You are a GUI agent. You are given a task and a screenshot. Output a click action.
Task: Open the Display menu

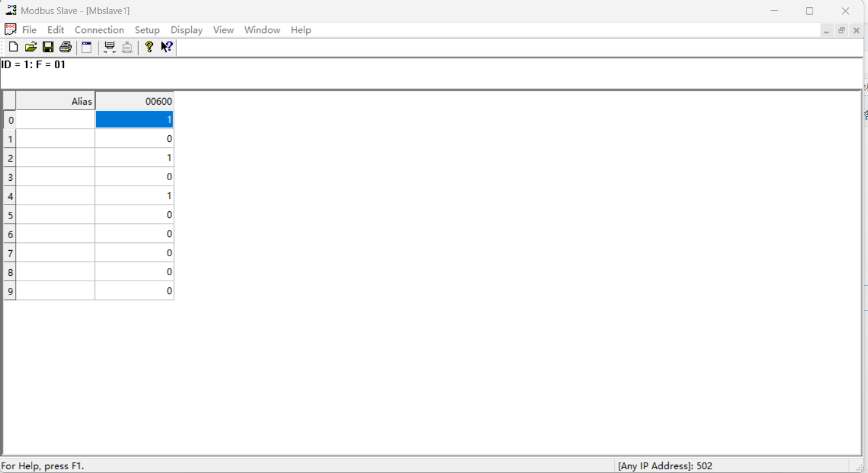coord(186,30)
